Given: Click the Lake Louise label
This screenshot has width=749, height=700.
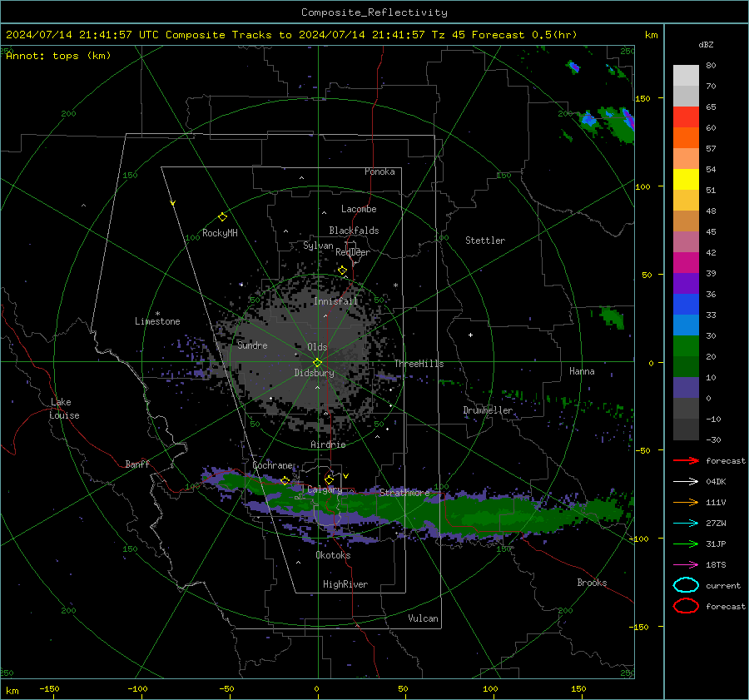Looking at the screenshot, I should pyautogui.click(x=64, y=409).
